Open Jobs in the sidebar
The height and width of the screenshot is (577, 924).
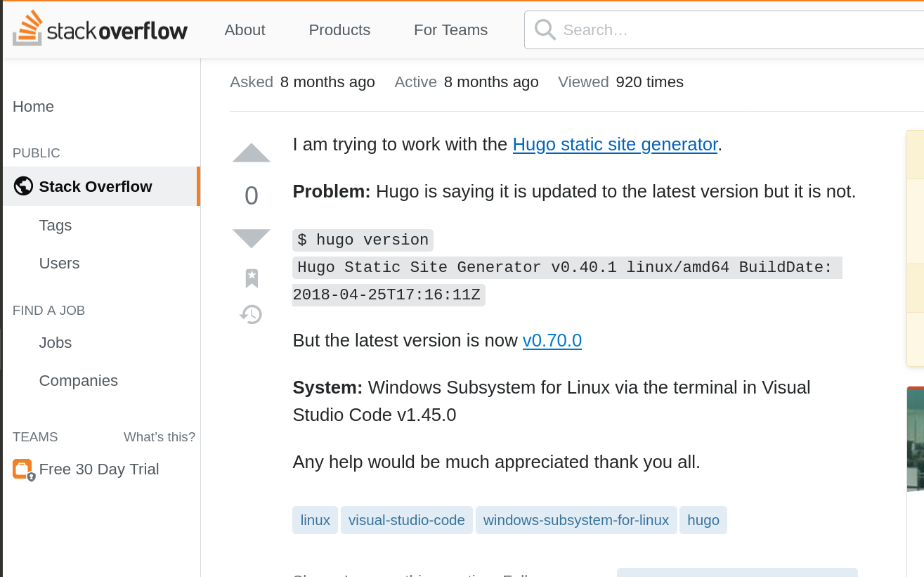pyautogui.click(x=56, y=342)
